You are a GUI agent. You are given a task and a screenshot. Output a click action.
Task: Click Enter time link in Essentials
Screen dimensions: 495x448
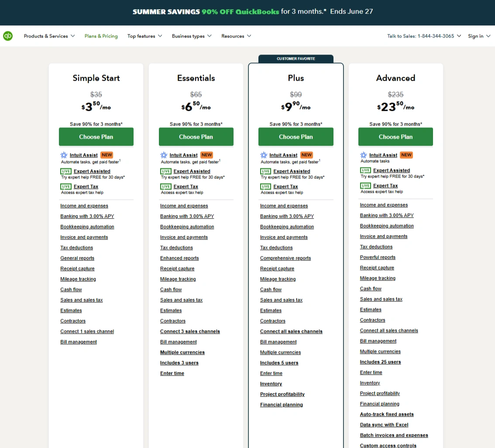(172, 373)
